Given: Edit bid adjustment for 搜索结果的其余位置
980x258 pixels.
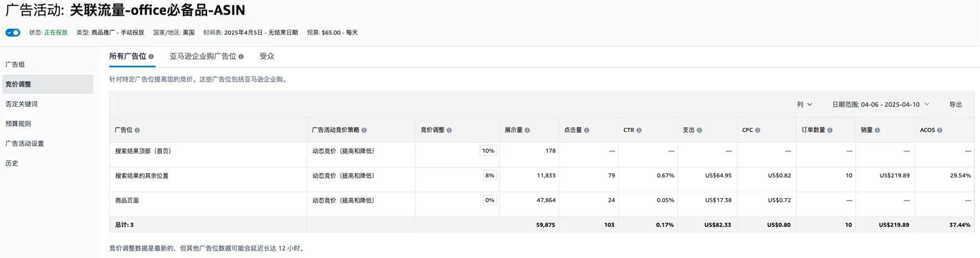Looking at the screenshot, I should [x=490, y=176].
